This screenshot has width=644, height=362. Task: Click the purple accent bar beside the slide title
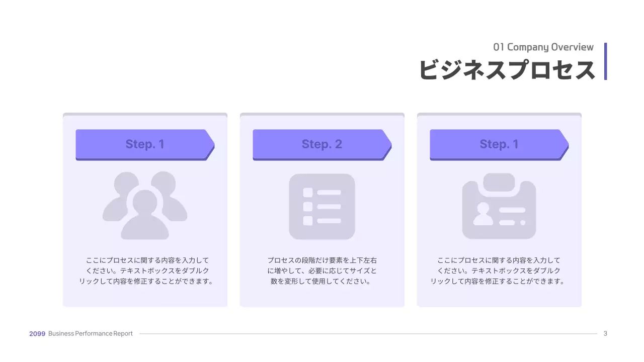(605, 61)
